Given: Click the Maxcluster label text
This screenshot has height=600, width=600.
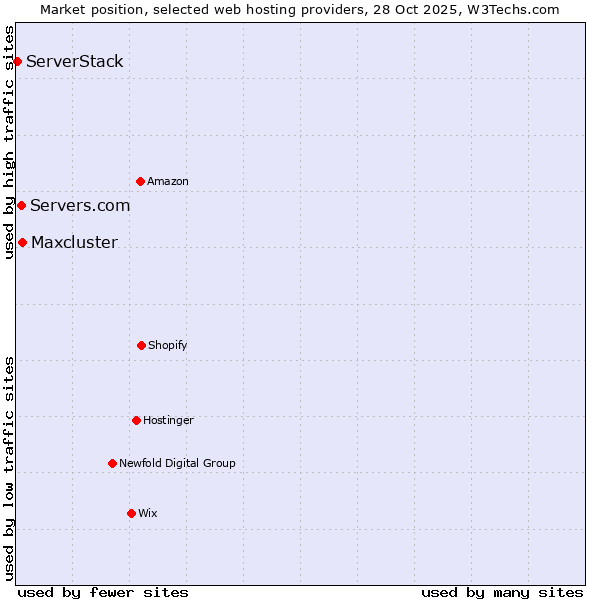Looking at the screenshot, I should coord(74,242).
